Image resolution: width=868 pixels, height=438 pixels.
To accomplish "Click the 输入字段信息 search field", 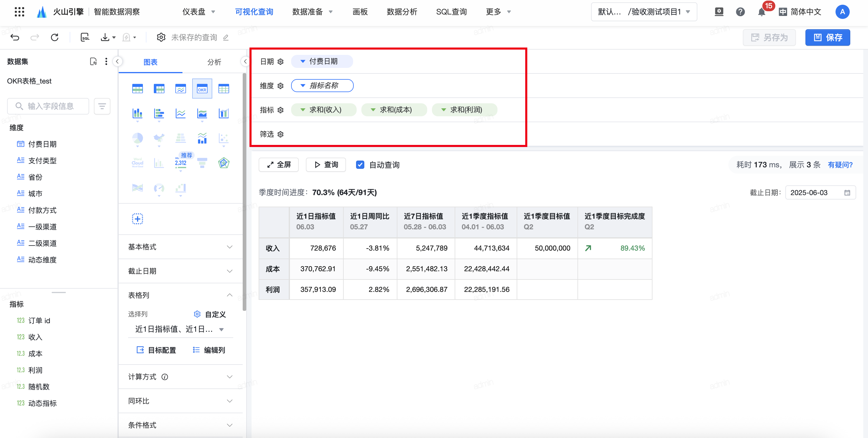I will click(48, 107).
